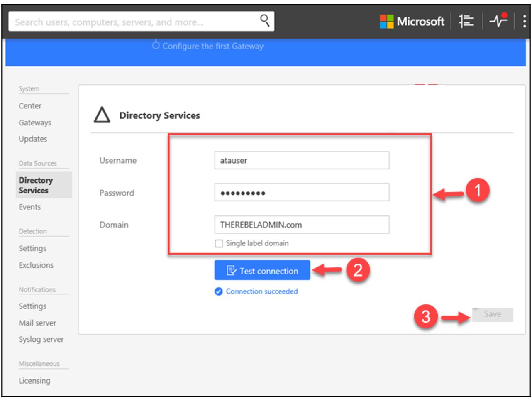Screen dimensions: 532x399
Task: Open the three-dot options menu
Action: (x=525, y=21)
